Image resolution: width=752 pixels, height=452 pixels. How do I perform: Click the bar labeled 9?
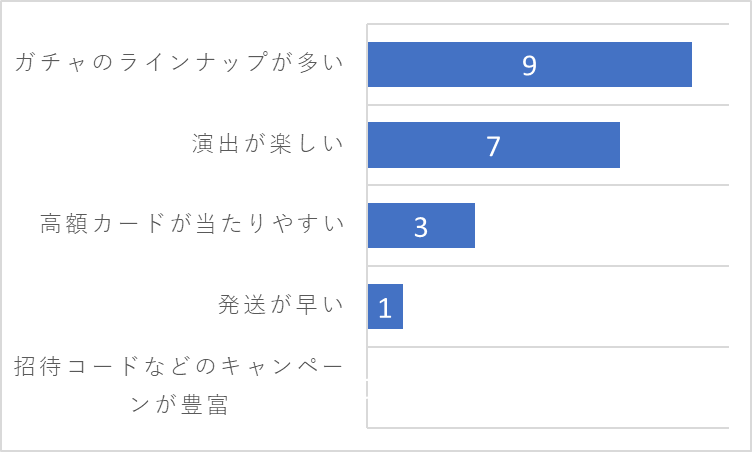(529, 64)
